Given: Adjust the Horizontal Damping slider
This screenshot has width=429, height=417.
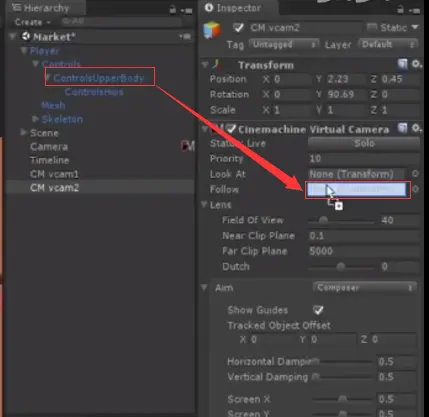Looking at the screenshot, I should 342,361.
